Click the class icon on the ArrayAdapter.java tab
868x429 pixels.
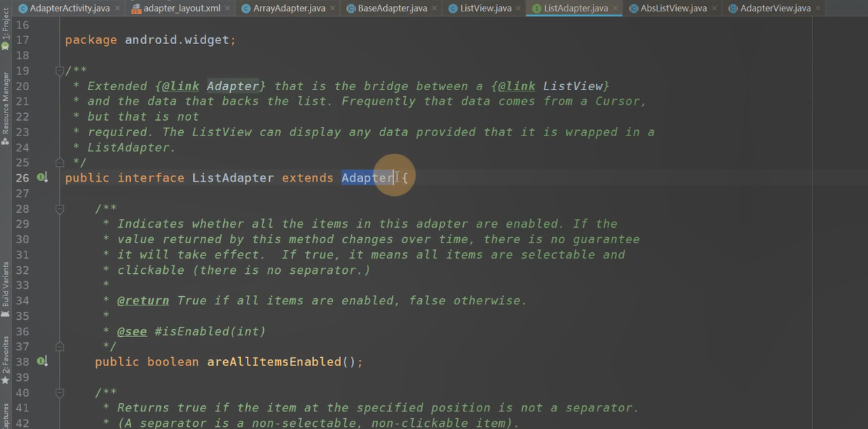(246, 8)
